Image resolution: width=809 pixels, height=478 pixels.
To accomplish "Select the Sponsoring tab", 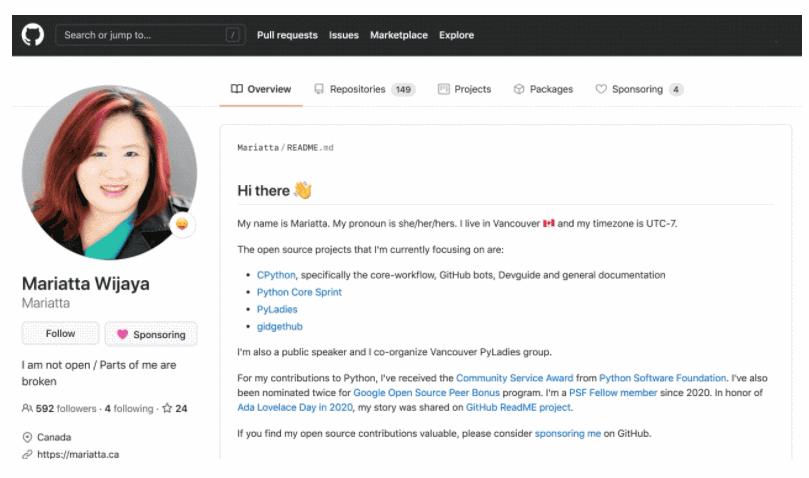I will coord(639,89).
